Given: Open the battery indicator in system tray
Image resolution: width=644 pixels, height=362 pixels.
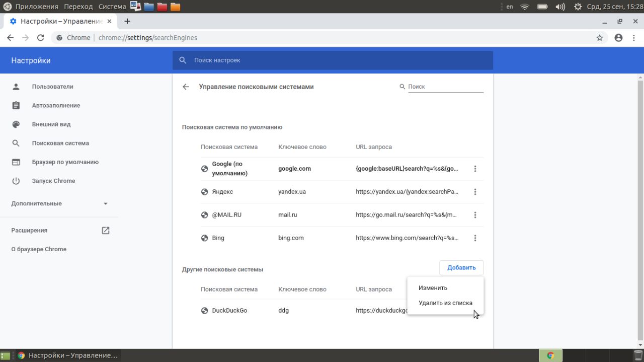Looking at the screenshot, I should [542, 7].
